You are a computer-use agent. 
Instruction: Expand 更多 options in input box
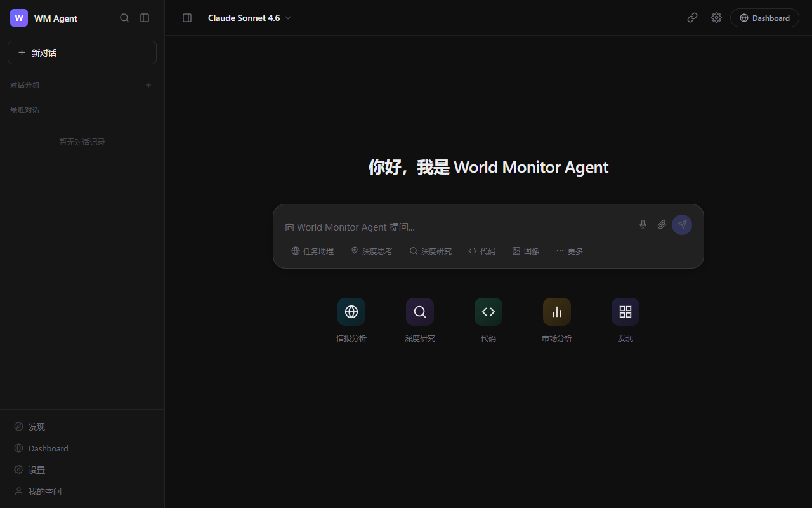pos(570,251)
